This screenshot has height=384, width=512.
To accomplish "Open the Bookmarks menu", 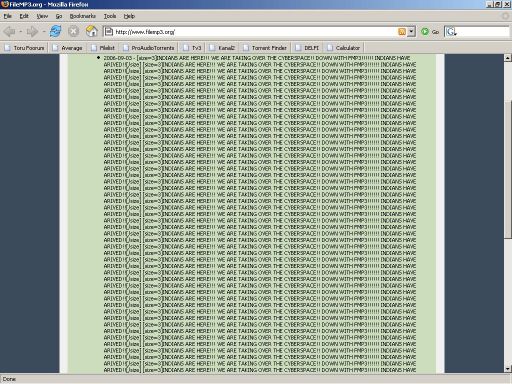I will (83, 16).
